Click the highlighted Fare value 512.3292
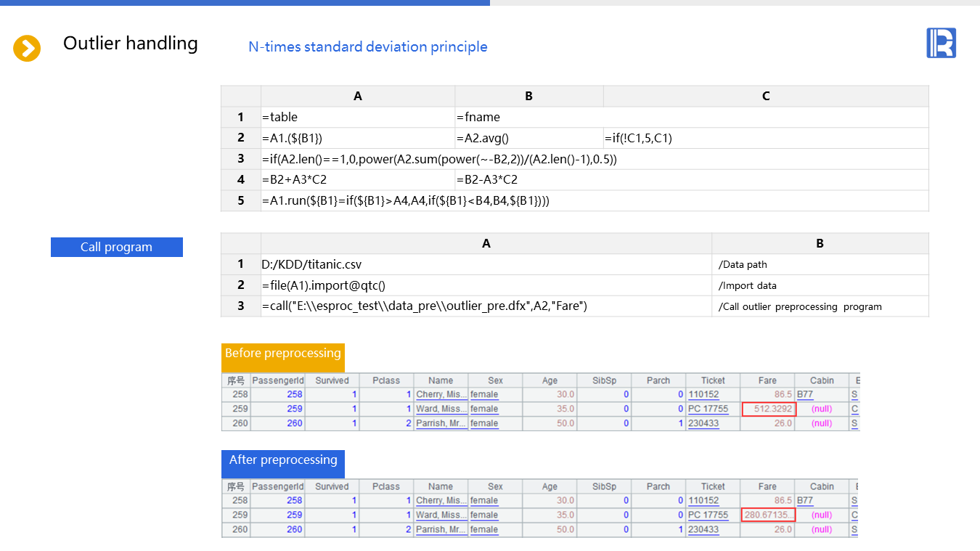 769,409
